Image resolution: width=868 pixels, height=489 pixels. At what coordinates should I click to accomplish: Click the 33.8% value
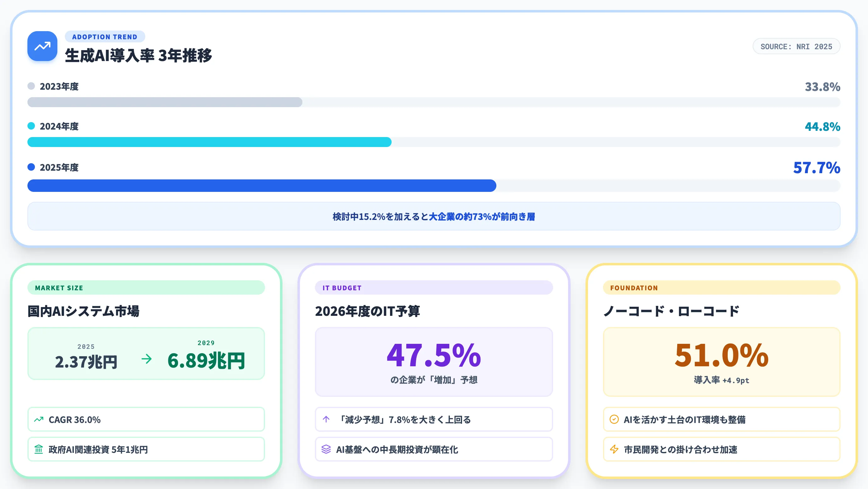[x=822, y=87]
